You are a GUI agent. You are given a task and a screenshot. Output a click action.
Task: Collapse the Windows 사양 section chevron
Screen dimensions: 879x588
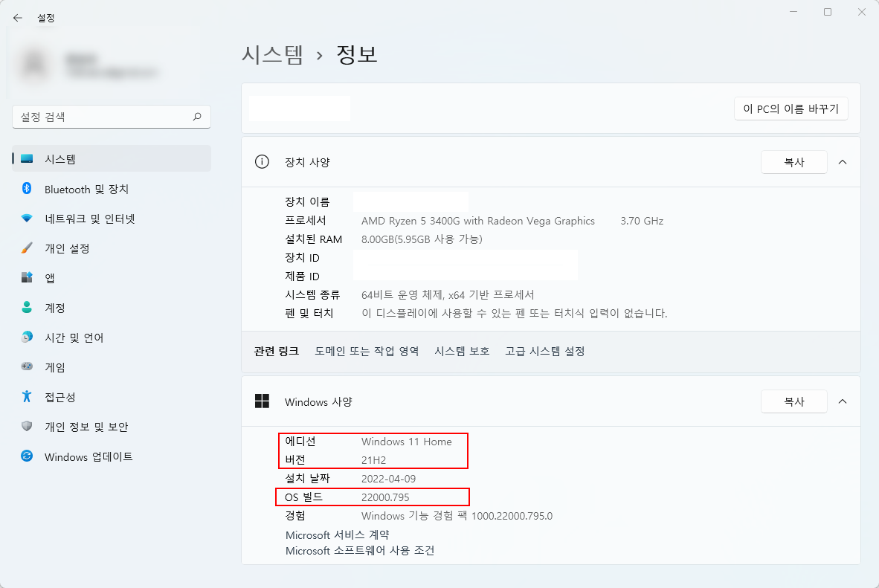tap(842, 401)
